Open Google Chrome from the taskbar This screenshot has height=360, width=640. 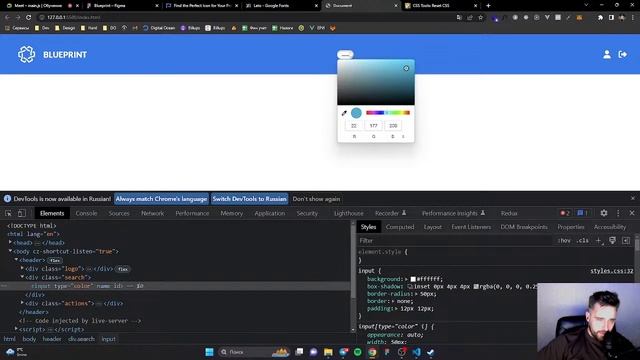pos(372,352)
